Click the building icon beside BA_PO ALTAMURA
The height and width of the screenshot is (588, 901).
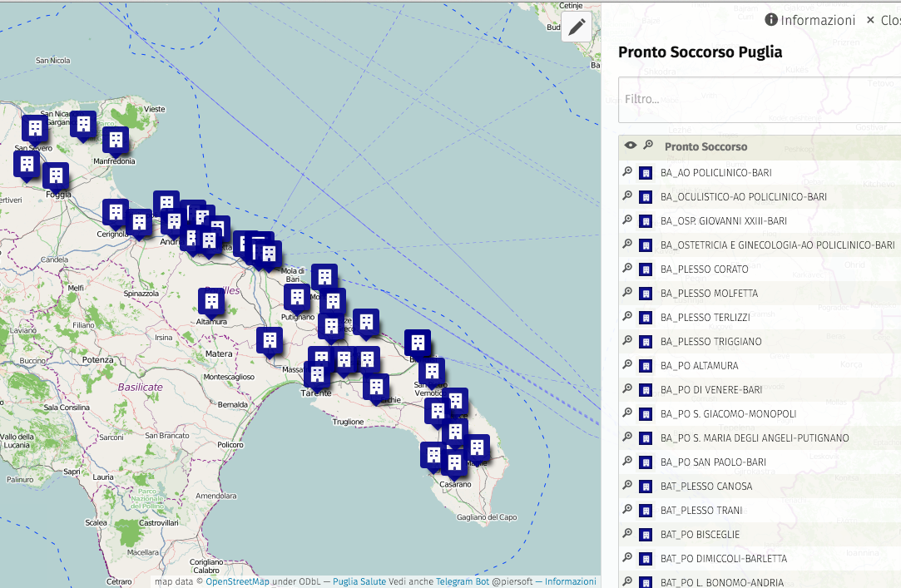click(x=646, y=366)
